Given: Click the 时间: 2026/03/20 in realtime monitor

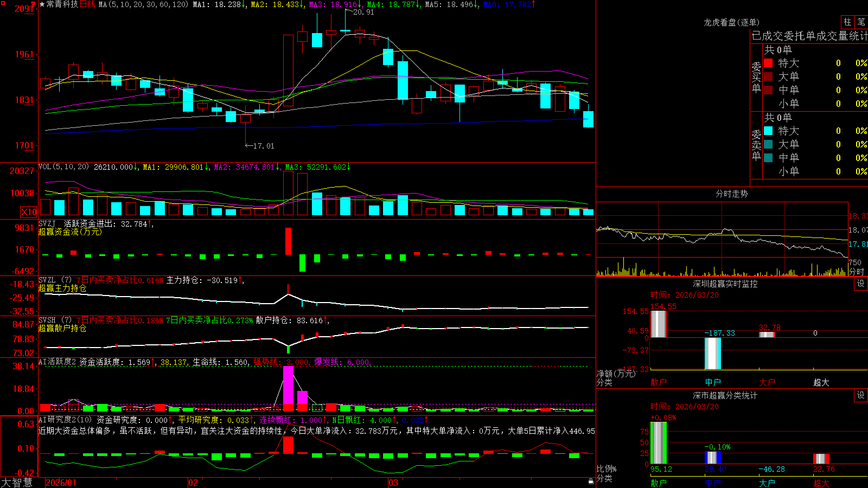Looking at the screenshot, I should 685,295.
